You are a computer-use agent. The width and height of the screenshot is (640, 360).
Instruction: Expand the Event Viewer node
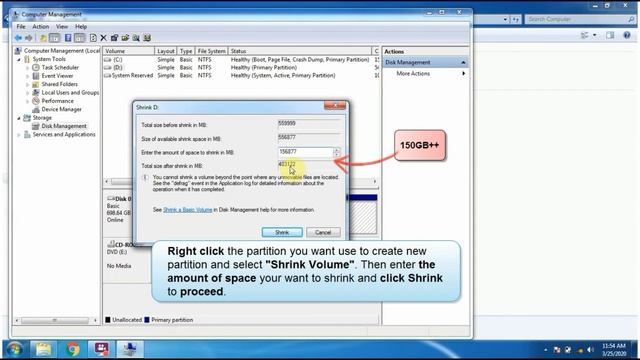pos(28,76)
